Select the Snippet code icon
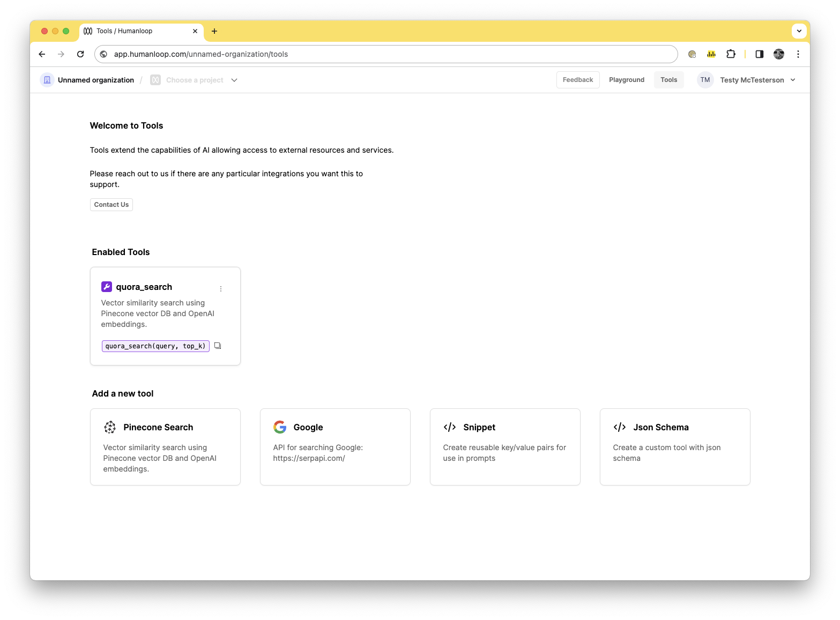This screenshot has height=620, width=840. [450, 427]
